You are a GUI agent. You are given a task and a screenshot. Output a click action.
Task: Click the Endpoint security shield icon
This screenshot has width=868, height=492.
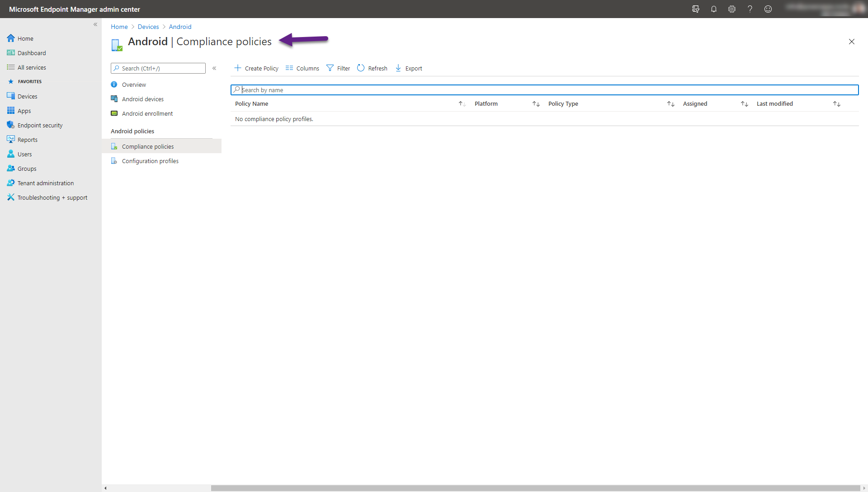click(11, 125)
